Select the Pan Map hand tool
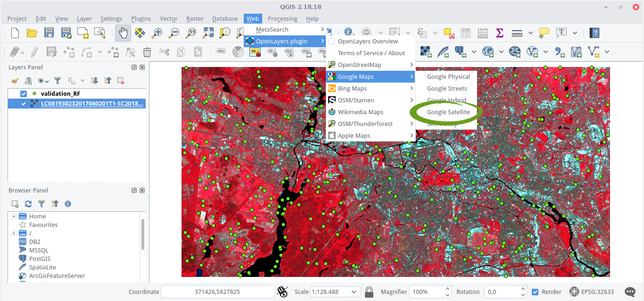The image size is (644, 301). [124, 33]
